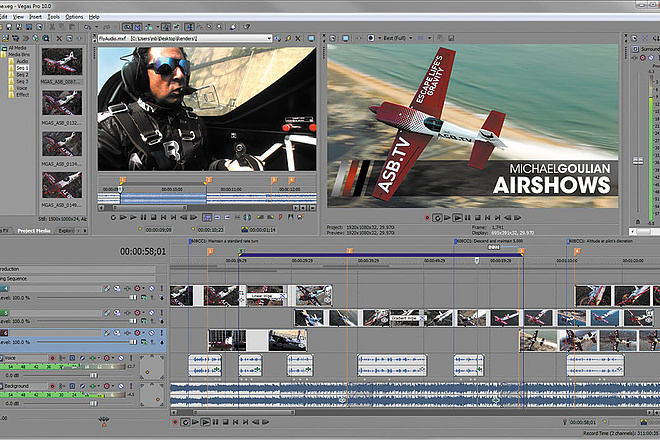Click the Cut scissors icon in toolbar
660x440 pixels.
pos(52,27)
